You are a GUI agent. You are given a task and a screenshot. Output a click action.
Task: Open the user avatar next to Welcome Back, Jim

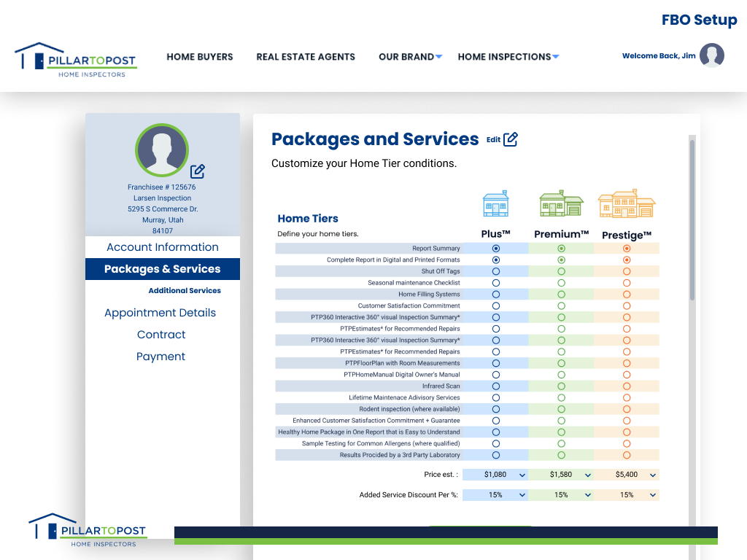pos(712,55)
